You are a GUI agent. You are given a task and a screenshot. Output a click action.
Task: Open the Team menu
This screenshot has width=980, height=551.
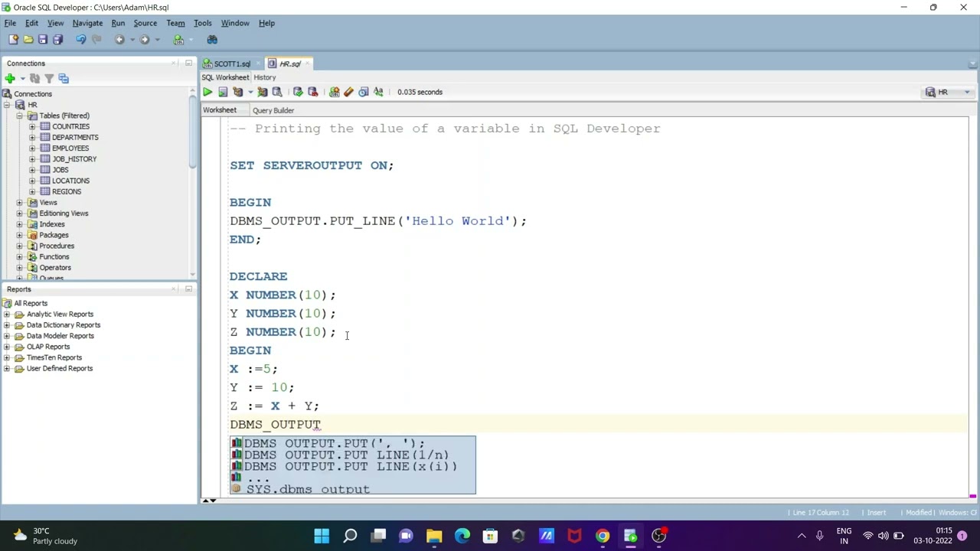pyautogui.click(x=175, y=23)
